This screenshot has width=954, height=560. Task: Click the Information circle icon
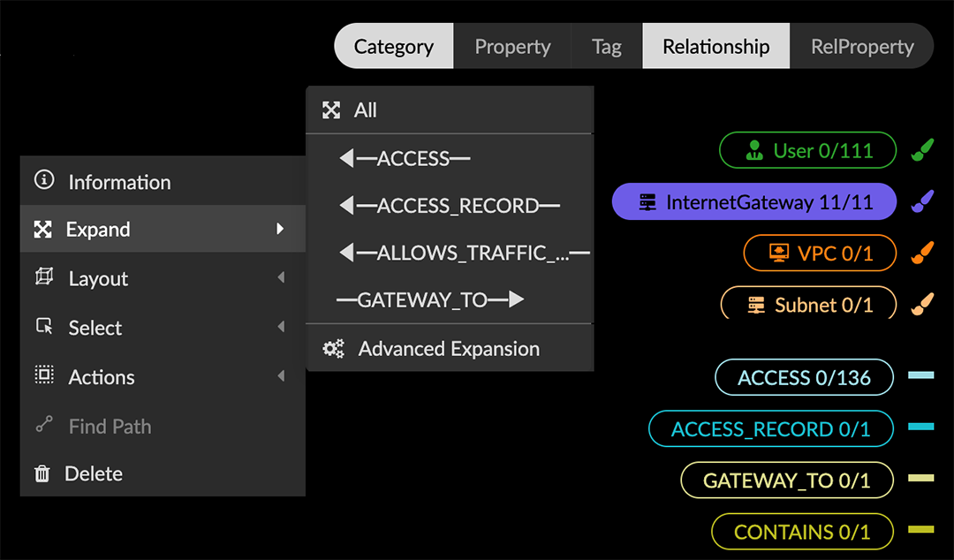tap(43, 181)
